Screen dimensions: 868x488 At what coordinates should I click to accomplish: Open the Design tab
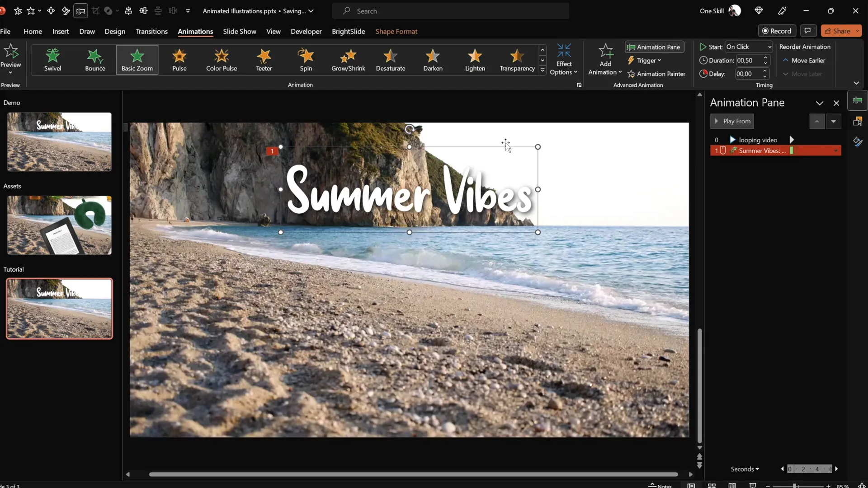pyautogui.click(x=115, y=31)
